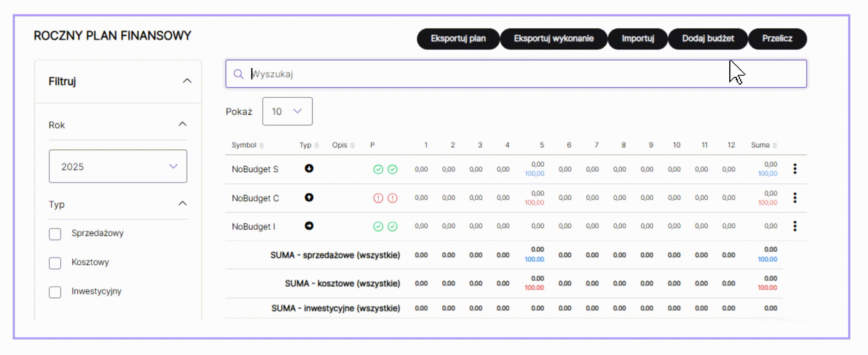Click the P column header

click(x=372, y=145)
